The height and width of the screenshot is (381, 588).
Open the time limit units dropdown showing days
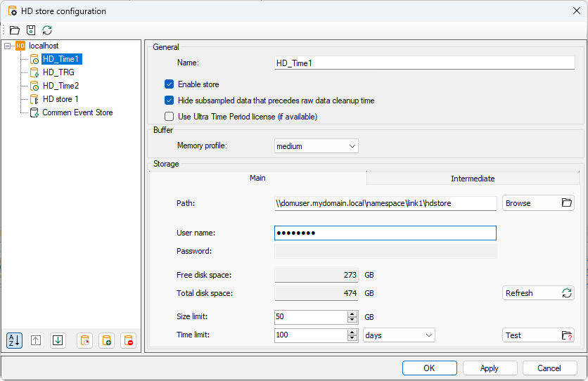(x=399, y=335)
